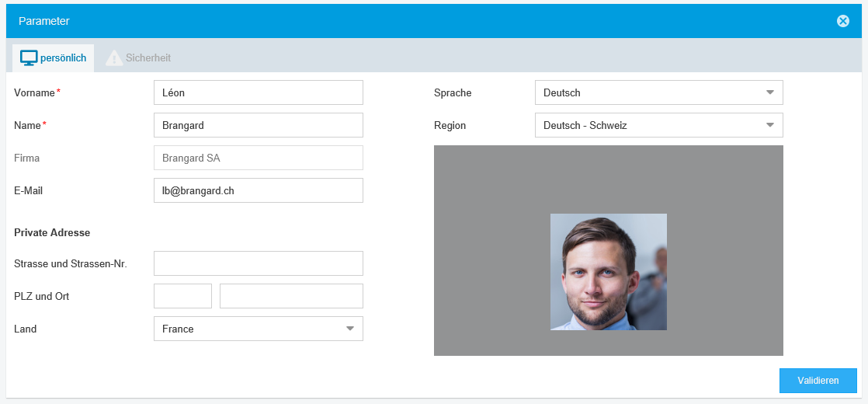Click the profile photo thumbnail
The width and height of the screenshot is (868, 404).
point(608,272)
